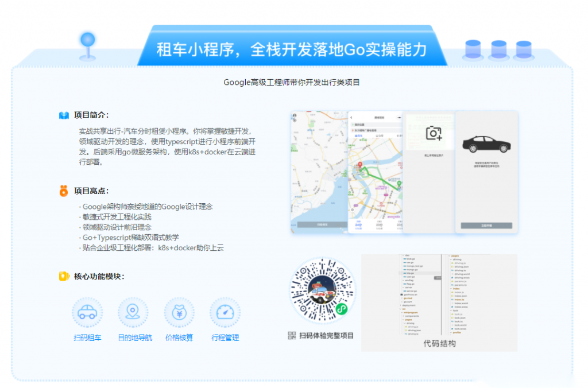Click the 项目简介 heading

pos(91,115)
